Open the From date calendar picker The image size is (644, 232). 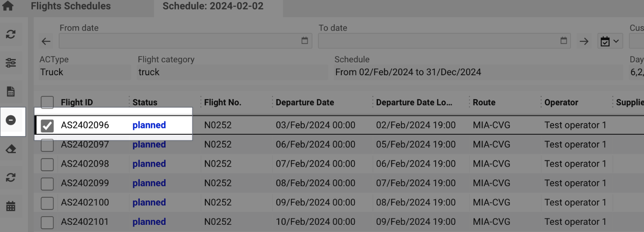304,41
